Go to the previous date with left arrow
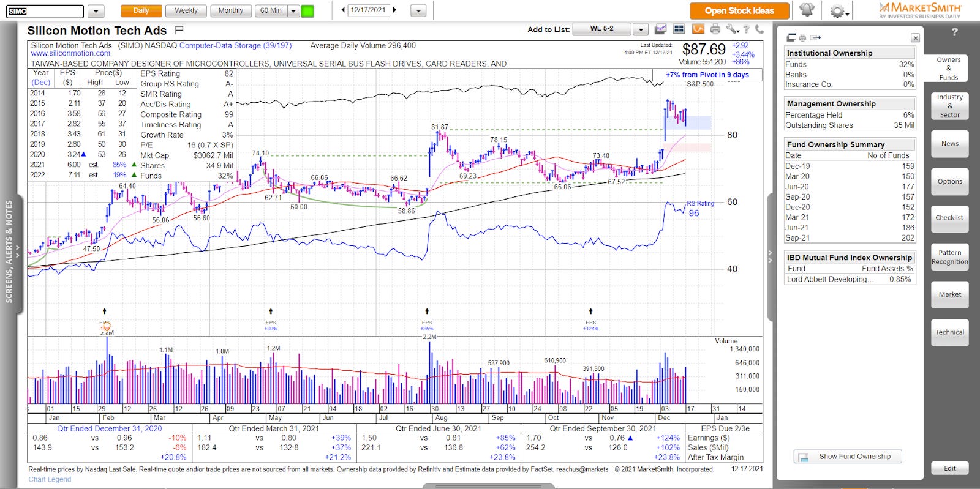980x489 pixels. (343, 10)
